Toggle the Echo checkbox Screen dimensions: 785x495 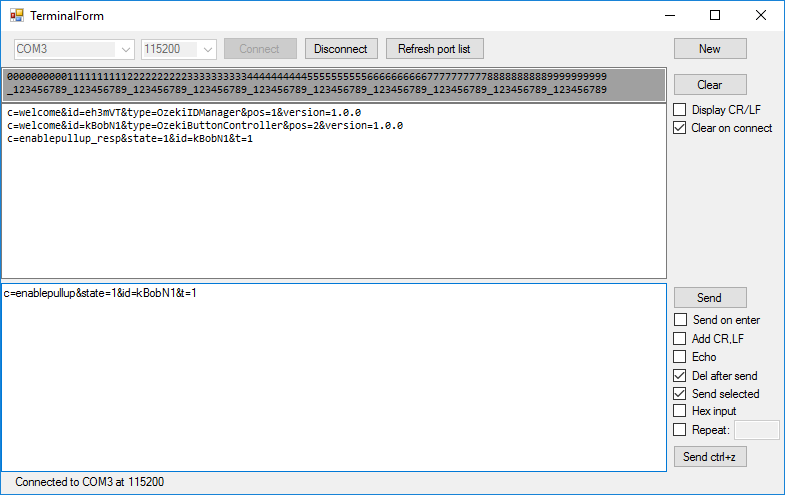coord(680,357)
